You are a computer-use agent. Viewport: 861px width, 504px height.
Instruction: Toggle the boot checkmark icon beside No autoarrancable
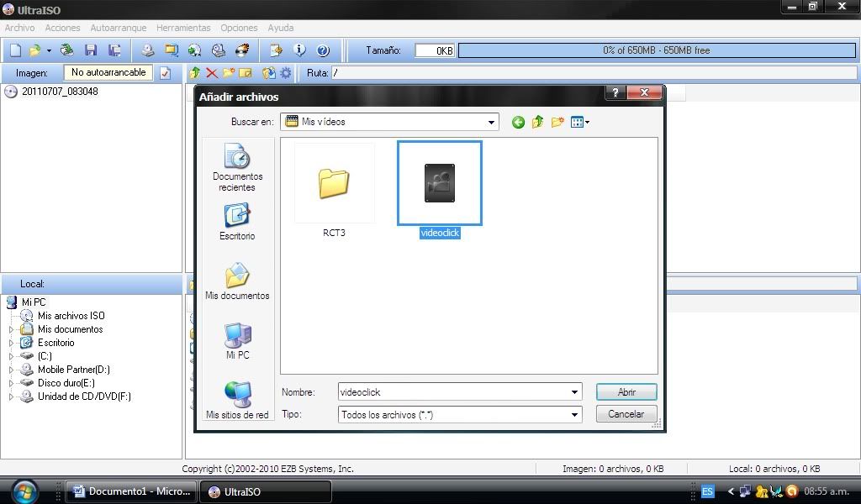coord(166,73)
